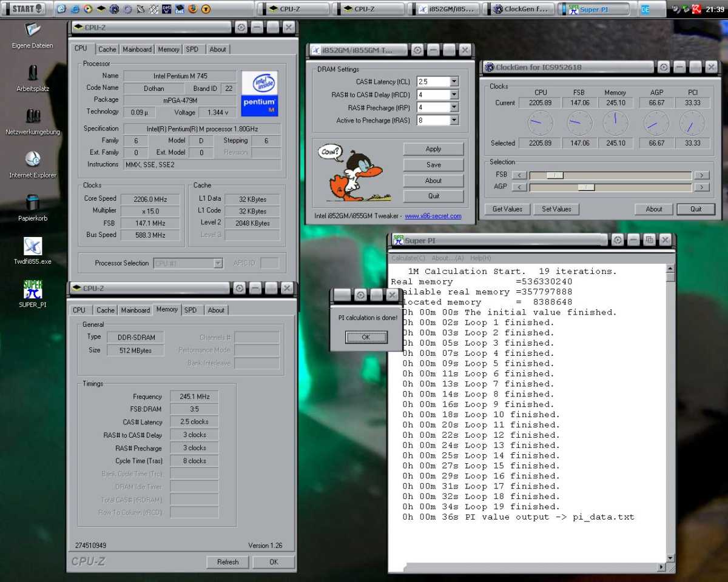Click AGP slider left arrow
The width and height of the screenshot is (728, 582).
point(519,187)
